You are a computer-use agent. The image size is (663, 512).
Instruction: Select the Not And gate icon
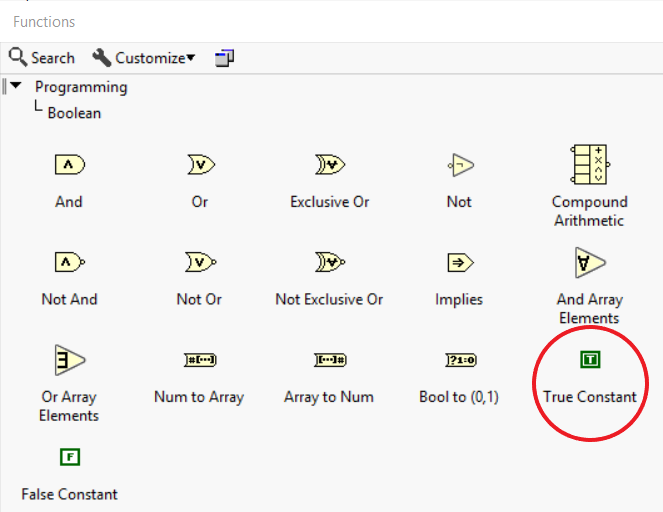(70, 262)
